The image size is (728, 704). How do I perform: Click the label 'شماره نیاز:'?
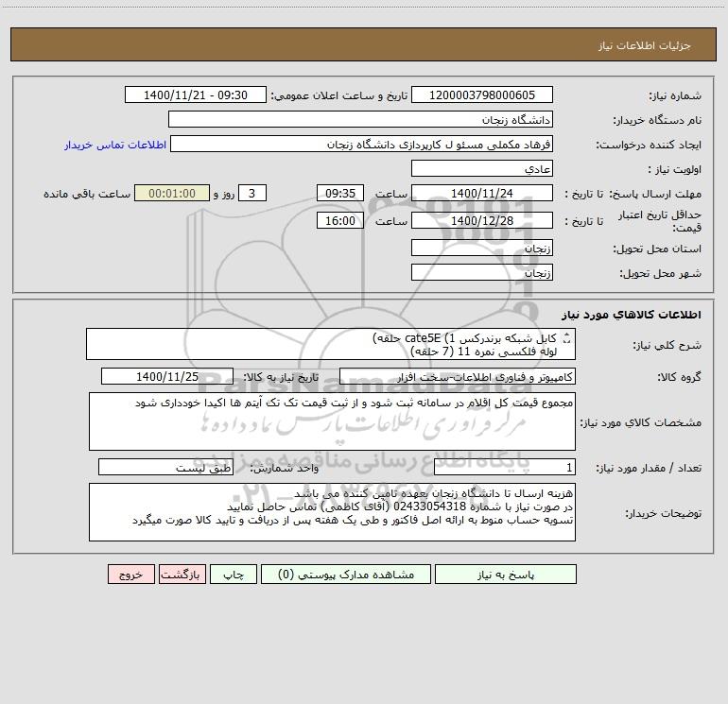(x=675, y=95)
